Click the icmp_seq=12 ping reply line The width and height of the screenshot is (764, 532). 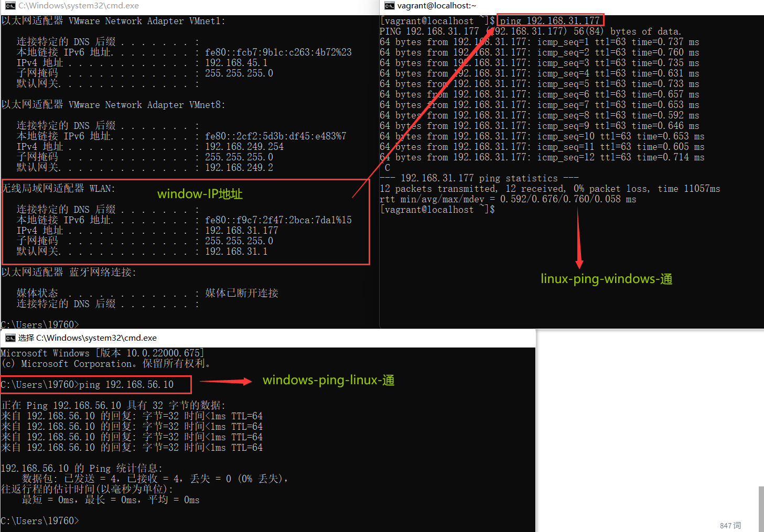click(542, 157)
